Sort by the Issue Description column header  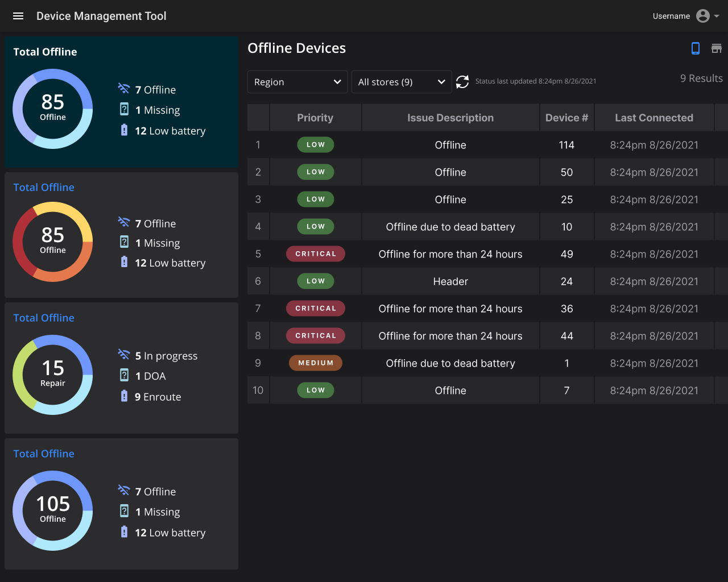450,118
